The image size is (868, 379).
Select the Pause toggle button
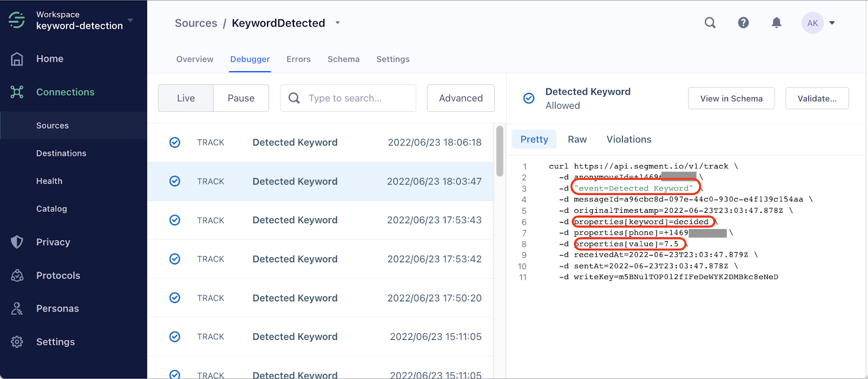coord(241,98)
